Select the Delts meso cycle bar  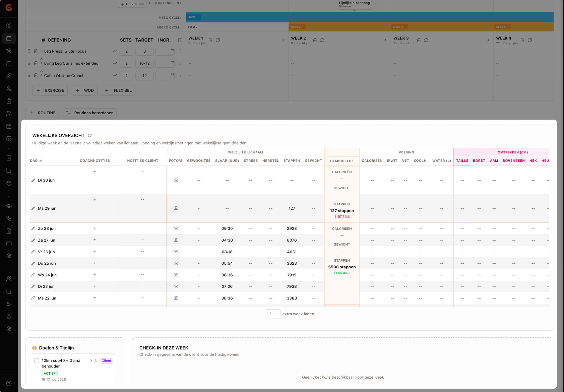(370, 17)
